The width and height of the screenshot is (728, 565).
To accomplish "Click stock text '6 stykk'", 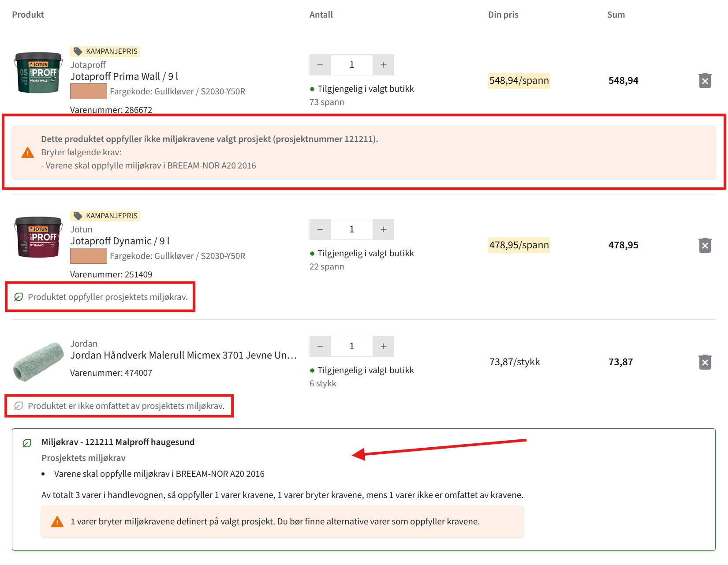I will 323,384.
